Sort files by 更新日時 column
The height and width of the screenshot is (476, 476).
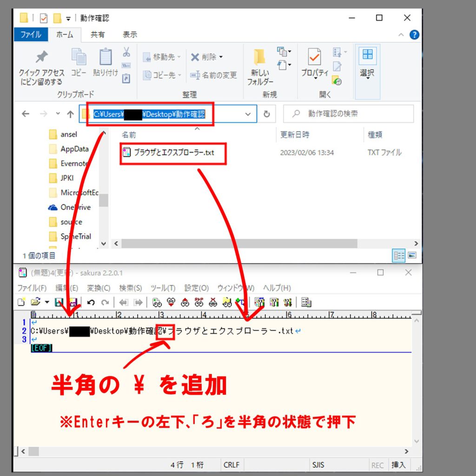point(294,134)
